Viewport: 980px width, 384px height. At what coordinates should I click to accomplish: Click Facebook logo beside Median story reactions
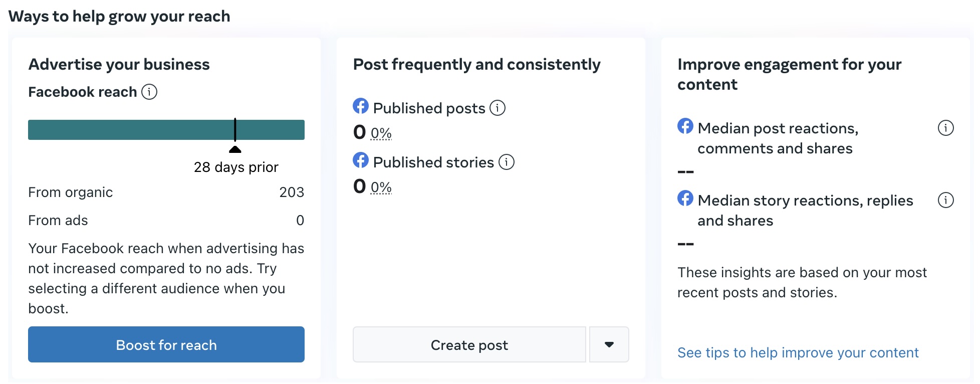[x=685, y=199]
